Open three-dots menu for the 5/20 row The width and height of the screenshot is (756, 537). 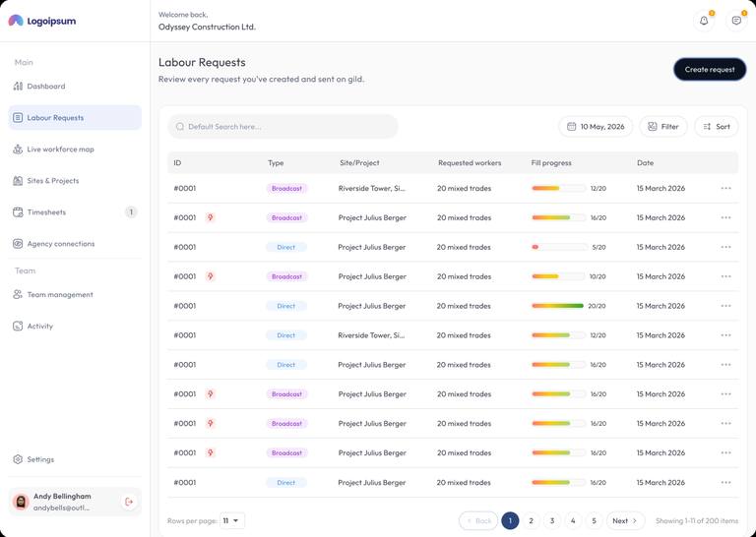(725, 247)
